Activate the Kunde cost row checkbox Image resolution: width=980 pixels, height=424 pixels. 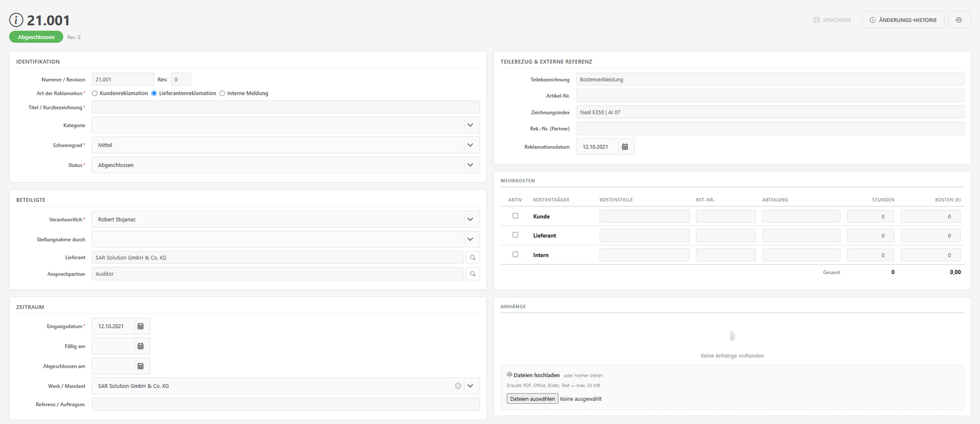coord(515,216)
